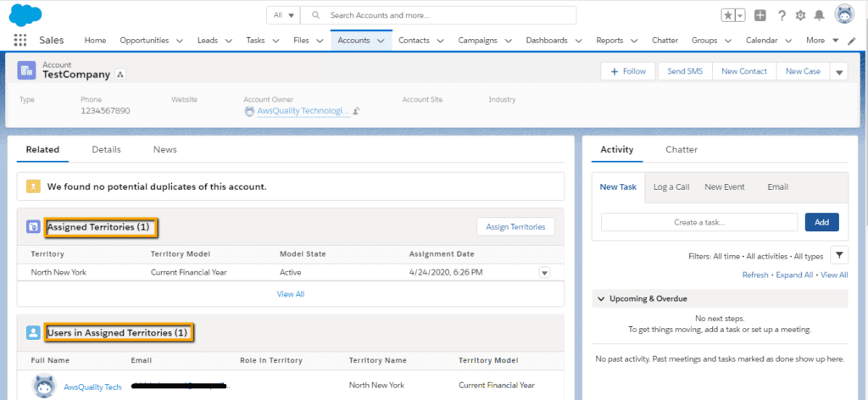This screenshot has height=400, width=868.
Task: Collapse the Upcoming & Overdue section
Action: point(601,299)
